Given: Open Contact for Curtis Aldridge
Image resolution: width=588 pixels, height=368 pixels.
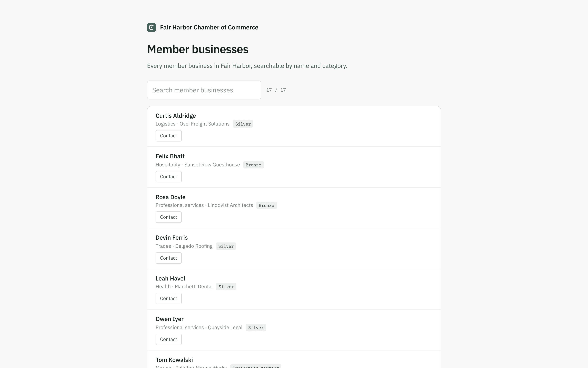Looking at the screenshot, I should pos(169,136).
